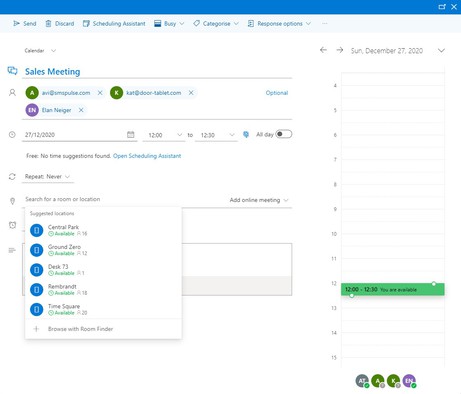Select Time Square suggested location
Viewport: 461px width, 394px height.
pos(103,309)
